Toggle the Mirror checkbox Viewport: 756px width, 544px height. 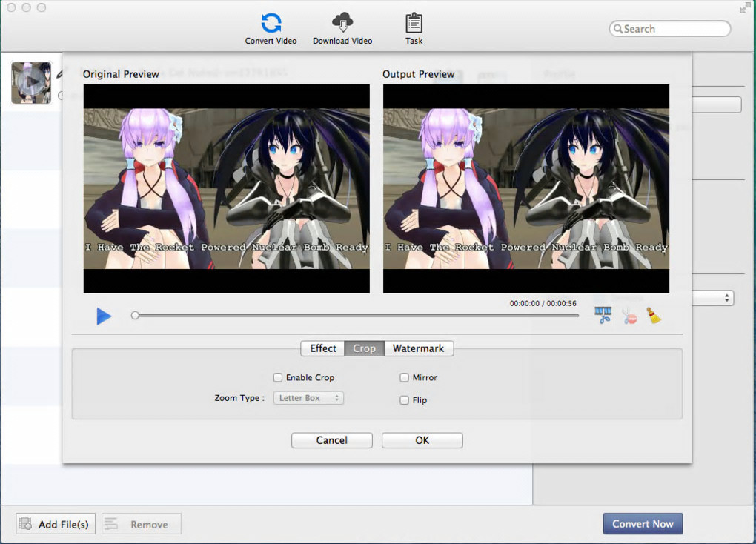click(404, 378)
